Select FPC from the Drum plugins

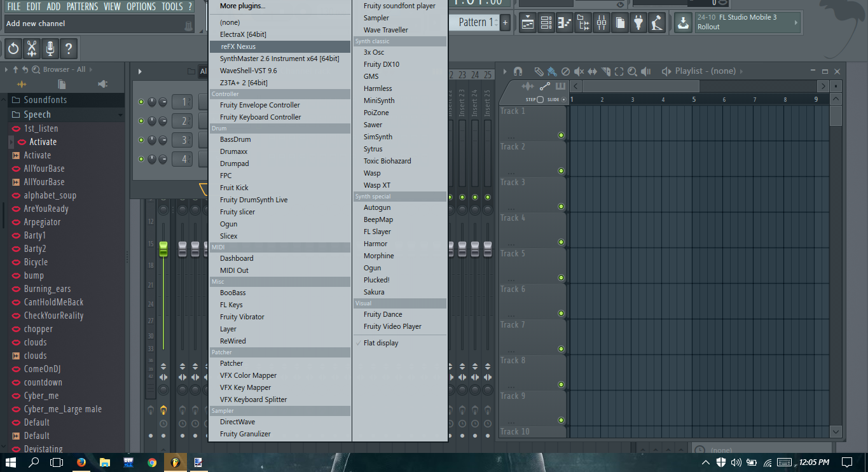click(280, 176)
